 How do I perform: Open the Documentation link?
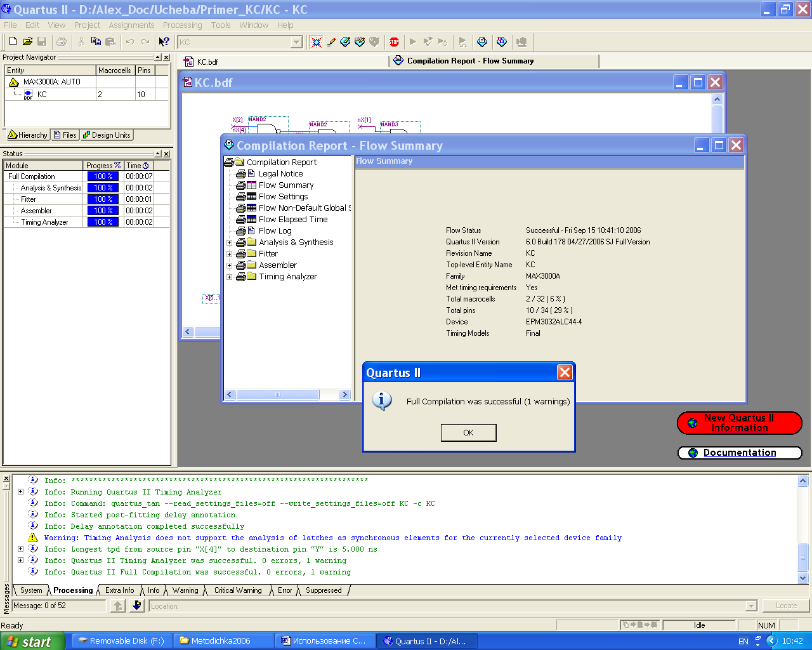point(740,453)
